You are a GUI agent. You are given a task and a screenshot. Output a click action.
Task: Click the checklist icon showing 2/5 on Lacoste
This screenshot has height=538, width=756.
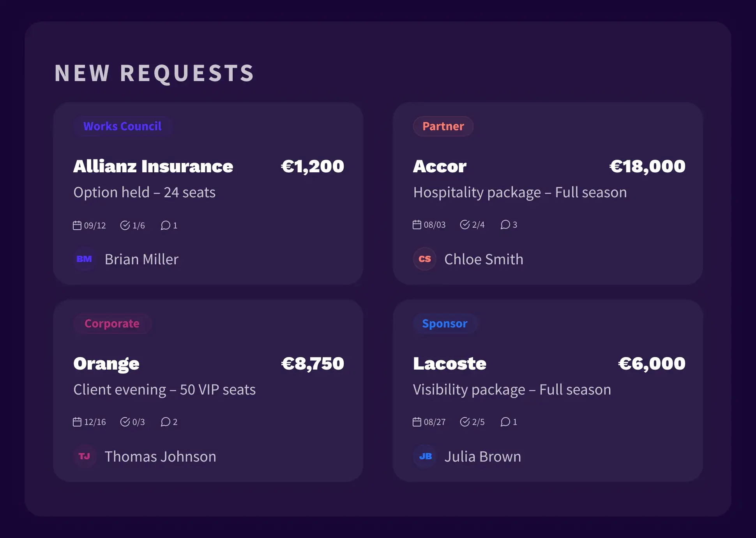click(x=465, y=422)
